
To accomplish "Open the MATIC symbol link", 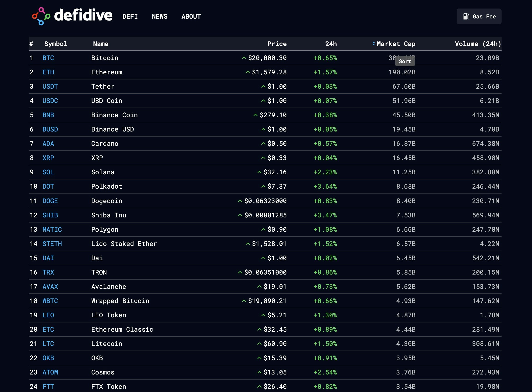I will [x=52, y=229].
